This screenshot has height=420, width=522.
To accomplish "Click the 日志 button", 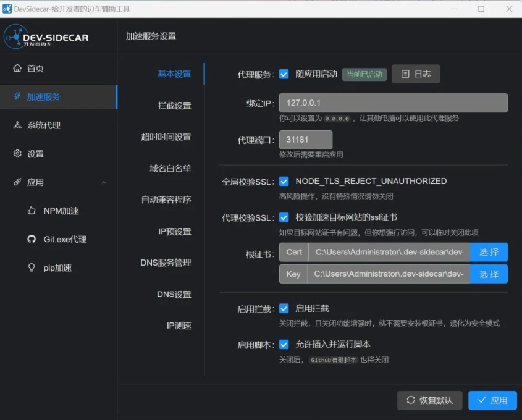I will click(x=416, y=74).
